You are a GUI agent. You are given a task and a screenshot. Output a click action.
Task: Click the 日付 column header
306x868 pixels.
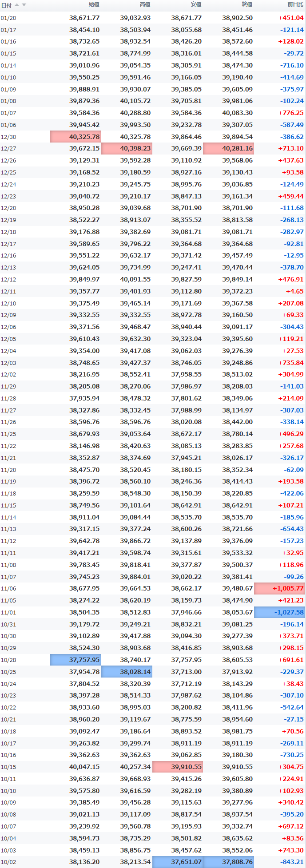pos(6,5)
